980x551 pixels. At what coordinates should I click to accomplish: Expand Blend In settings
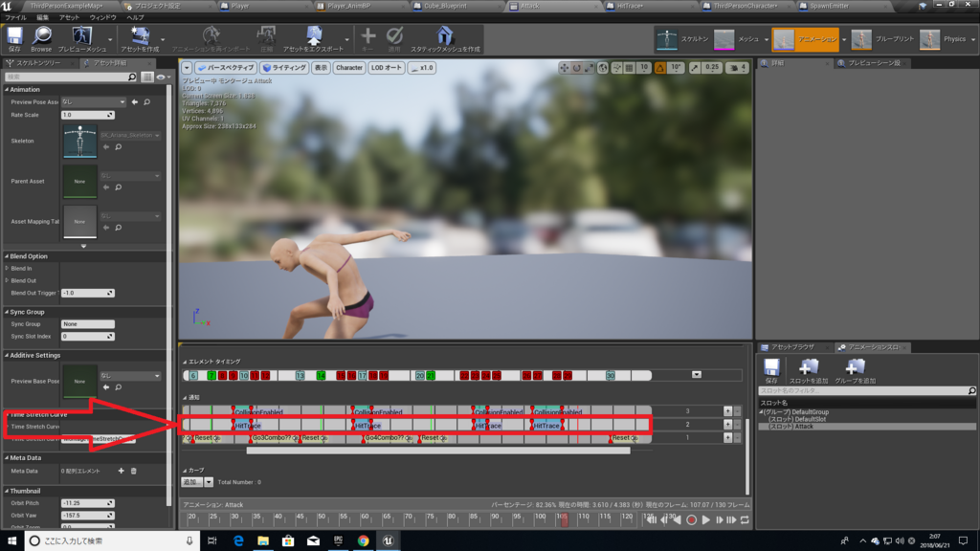[7, 268]
